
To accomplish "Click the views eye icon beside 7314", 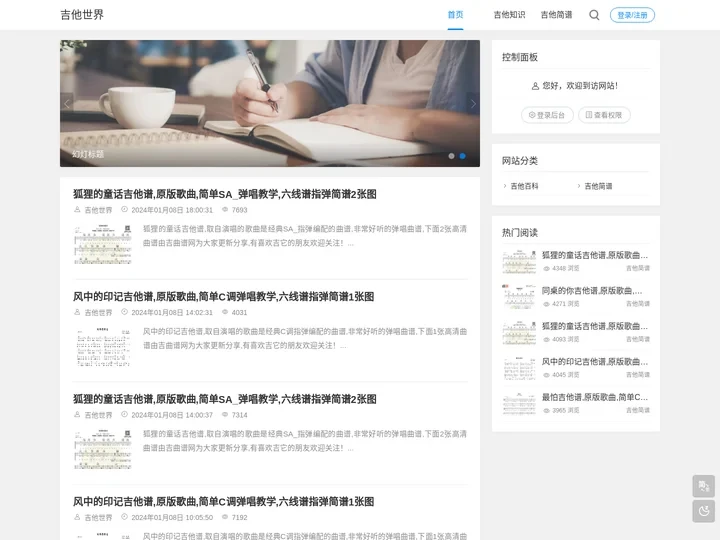I will (x=225, y=414).
